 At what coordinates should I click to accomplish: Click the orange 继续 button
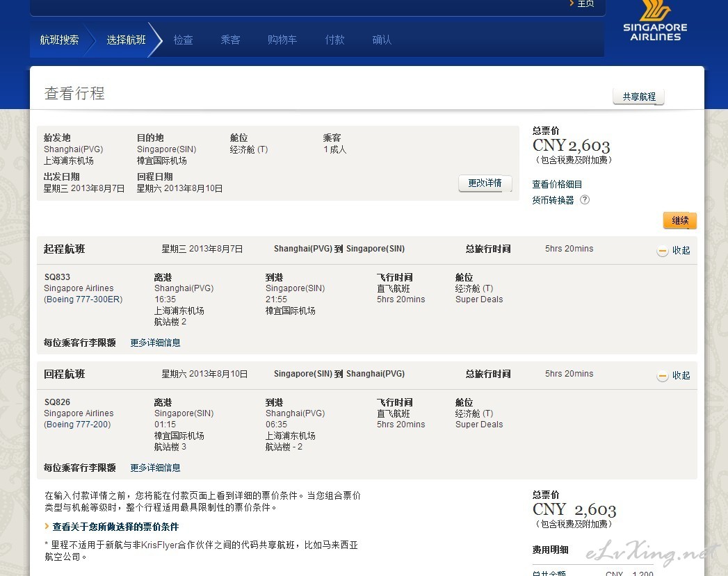pos(680,220)
